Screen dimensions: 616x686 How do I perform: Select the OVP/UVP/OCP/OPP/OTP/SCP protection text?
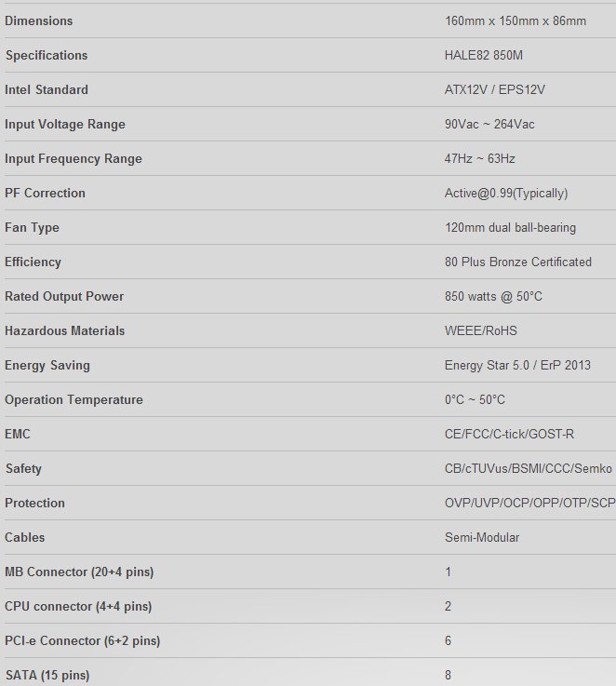coord(529,504)
